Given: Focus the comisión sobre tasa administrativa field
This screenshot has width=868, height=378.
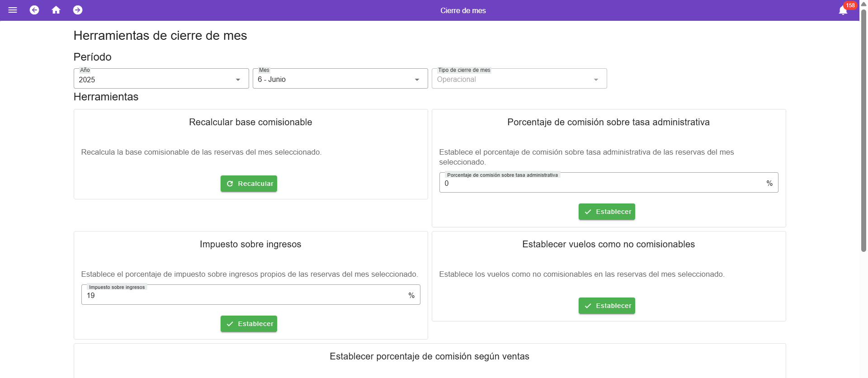Looking at the screenshot, I should pos(601,183).
